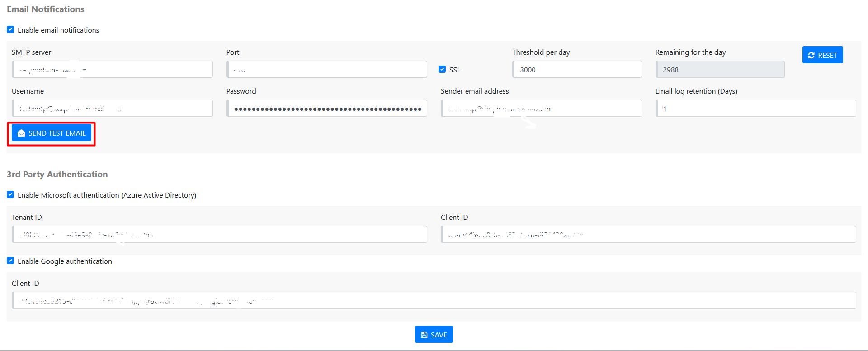
Task: Toggle Enable Microsoft authentication checkbox
Action: click(10, 195)
